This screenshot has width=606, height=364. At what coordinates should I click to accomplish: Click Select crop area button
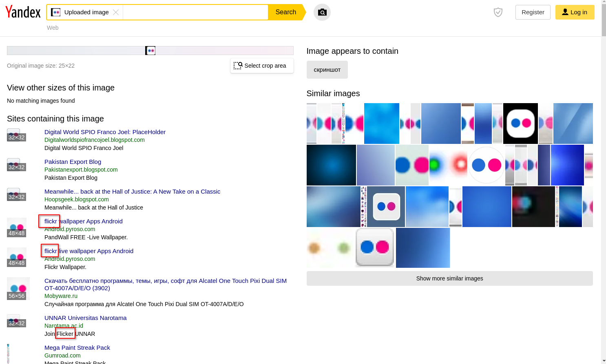pos(261,66)
